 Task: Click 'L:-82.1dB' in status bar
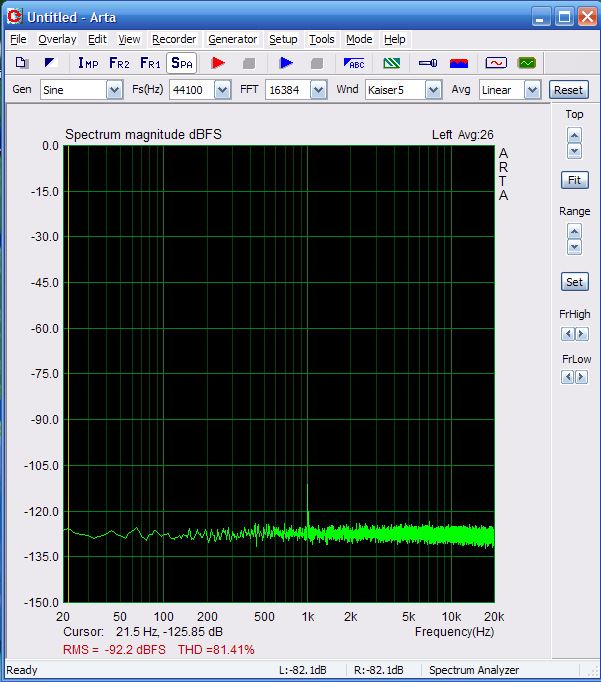303,670
